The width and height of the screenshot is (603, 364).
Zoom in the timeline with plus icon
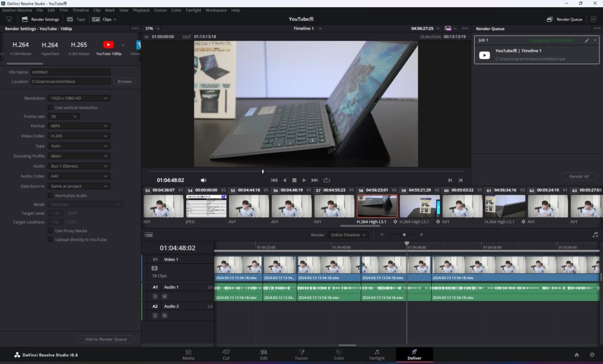pos(422,234)
